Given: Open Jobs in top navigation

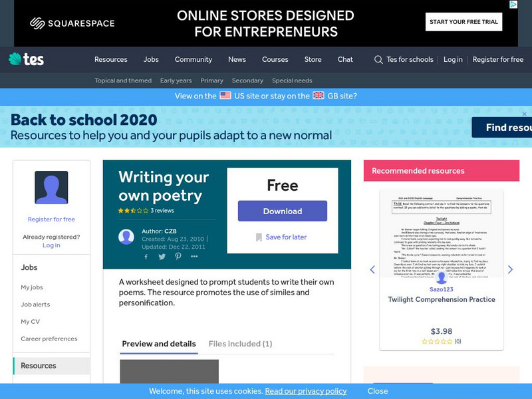Looking at the screenshot, I should tap(151, 59).
